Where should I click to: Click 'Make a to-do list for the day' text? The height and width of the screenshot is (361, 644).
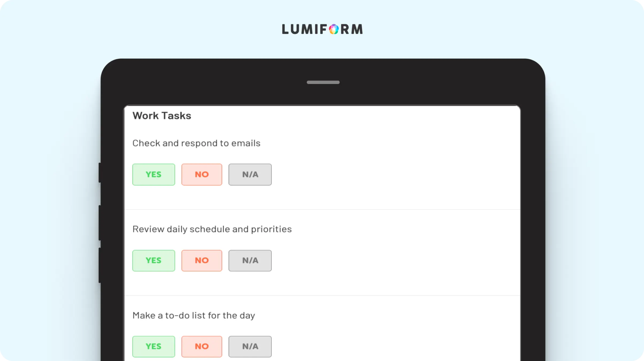point(193,315)
